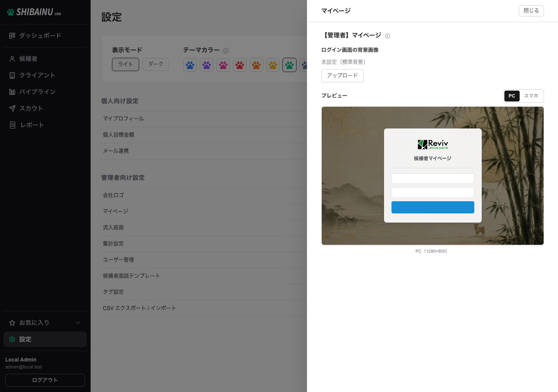The height and width of the screenshot is (392, 558).
Task: Click the レポート document icon
Action: coord(12,125)
